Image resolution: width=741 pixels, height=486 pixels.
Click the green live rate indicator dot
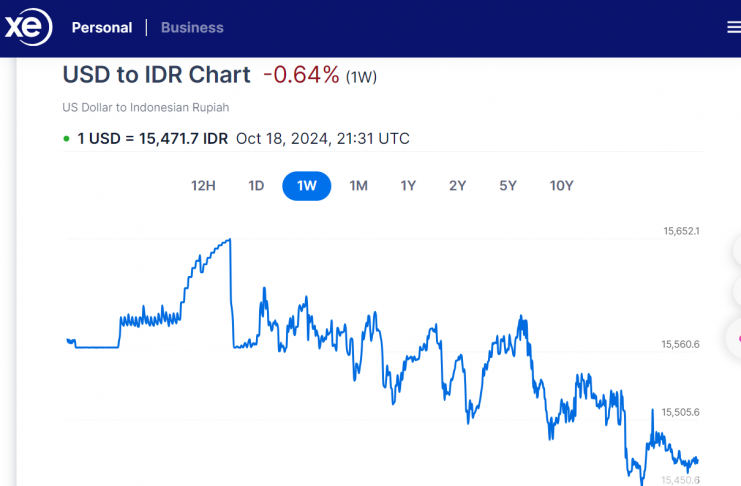[66, 139]
